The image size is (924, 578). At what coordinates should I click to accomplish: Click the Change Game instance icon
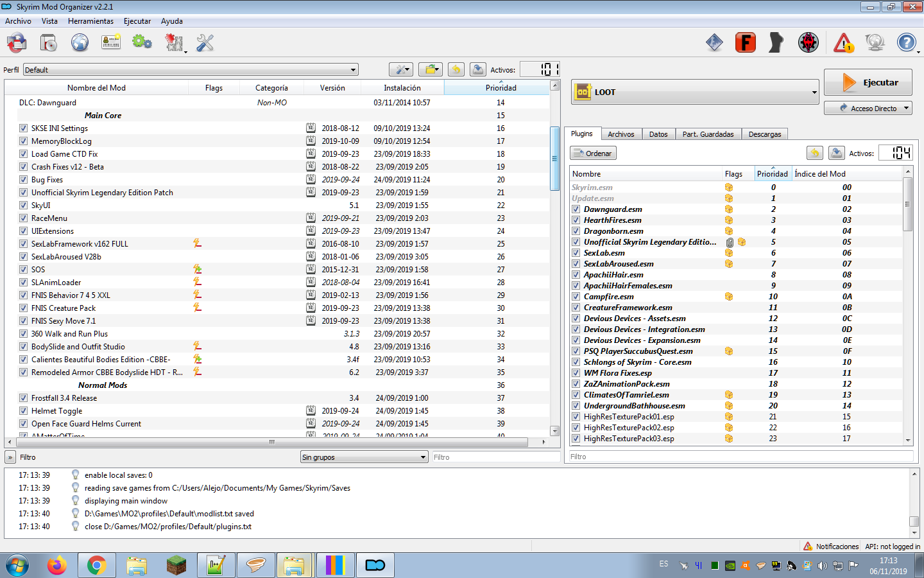coord(17,43)
